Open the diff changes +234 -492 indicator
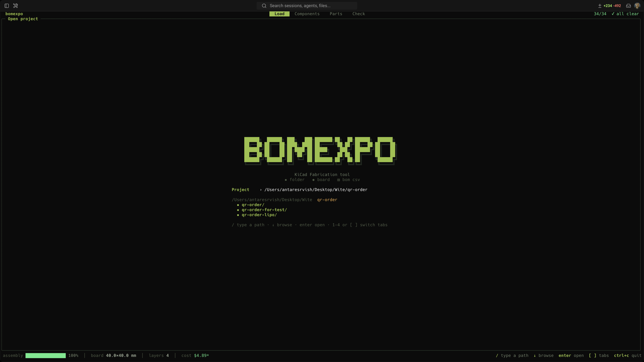Image resolution: width=644 pixels, height=362 pixels. pyautogui.click(x=609, y=6)
